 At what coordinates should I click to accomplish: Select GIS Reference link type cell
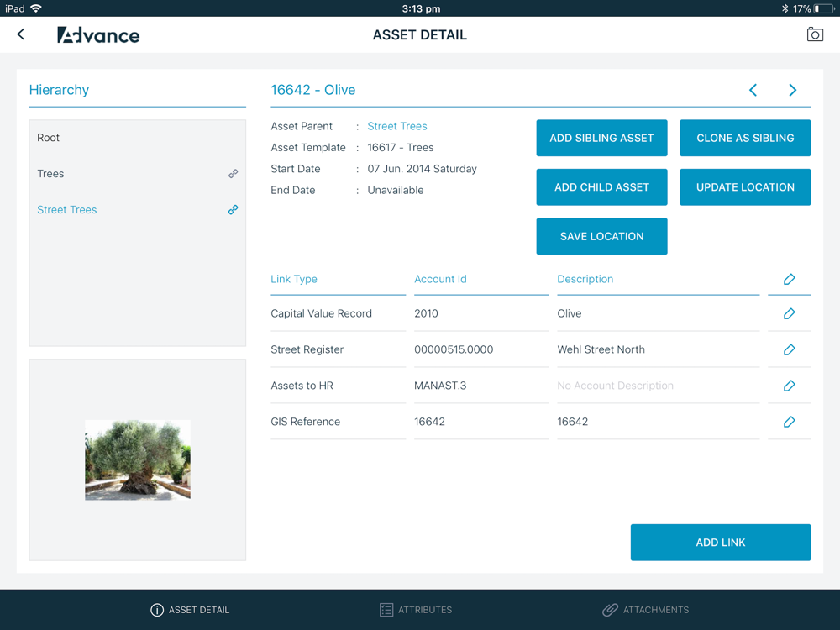click(x=306, y=422)
